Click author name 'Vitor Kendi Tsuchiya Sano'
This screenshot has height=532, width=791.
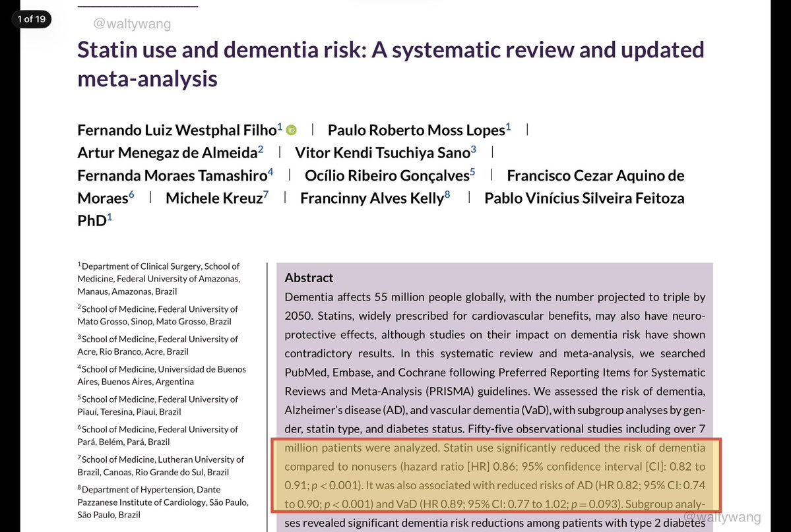383,153
